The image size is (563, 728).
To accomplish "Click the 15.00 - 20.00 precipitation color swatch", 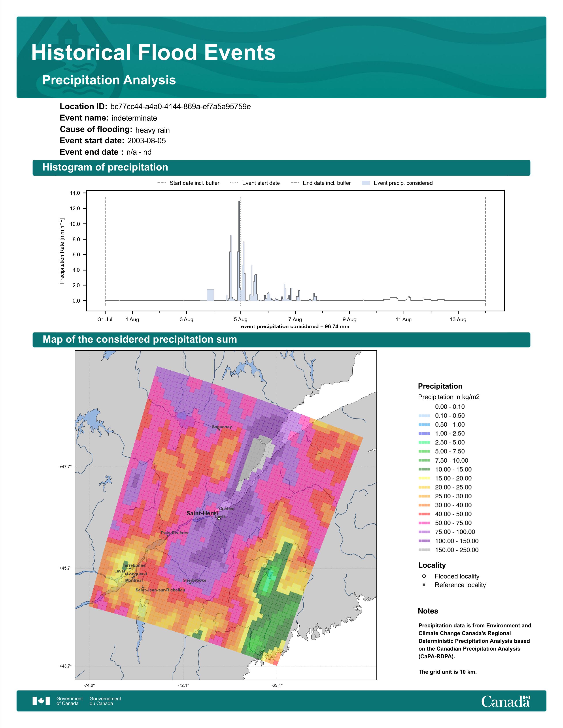I will click(x=424, y=478).
